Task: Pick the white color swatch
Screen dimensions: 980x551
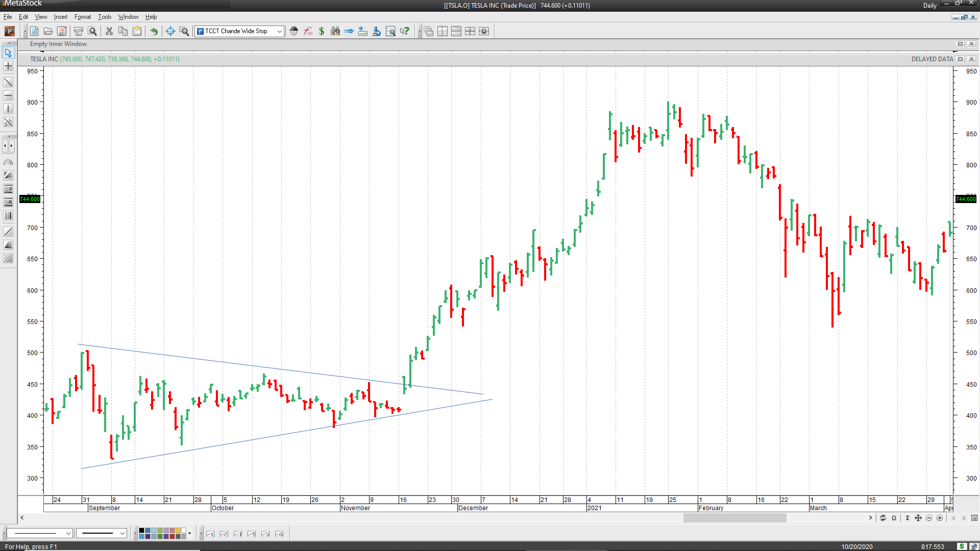Action: click(x=184, y=531)
